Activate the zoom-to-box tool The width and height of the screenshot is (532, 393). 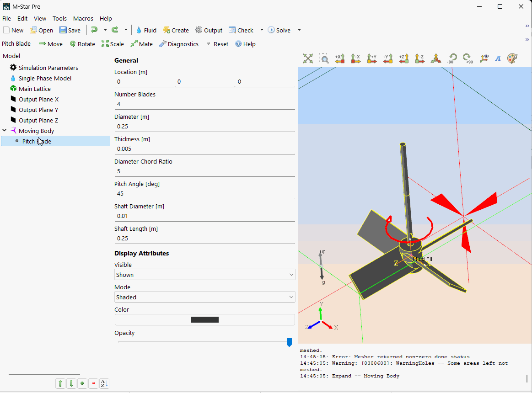click(x=324, y=58)
